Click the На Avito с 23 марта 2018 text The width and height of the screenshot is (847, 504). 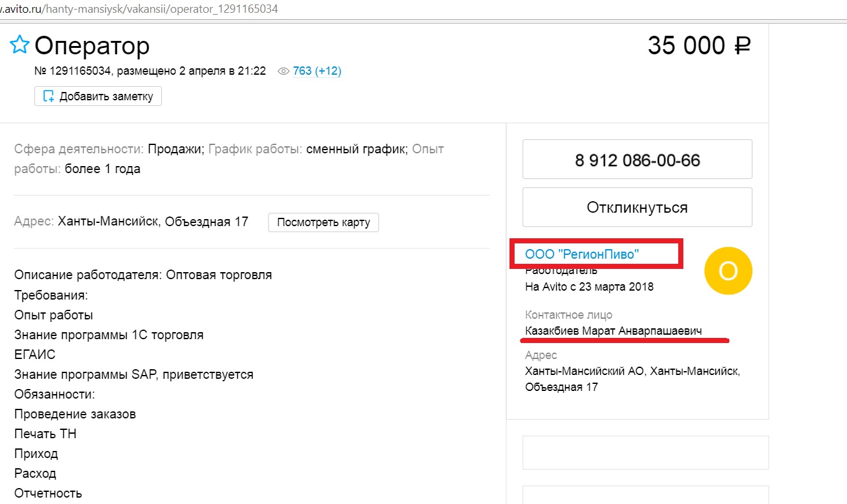pos(589,287)
